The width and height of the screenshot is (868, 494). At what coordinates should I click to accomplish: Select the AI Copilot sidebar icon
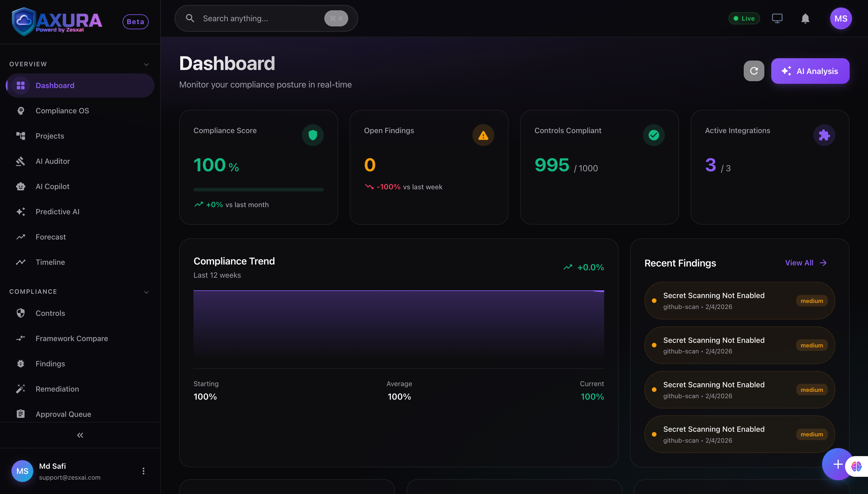click(21, 186)
